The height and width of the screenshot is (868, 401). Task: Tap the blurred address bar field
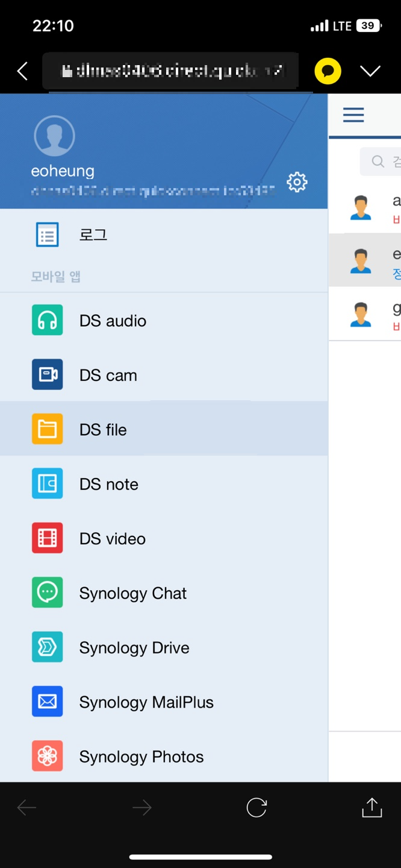point(170,71)
